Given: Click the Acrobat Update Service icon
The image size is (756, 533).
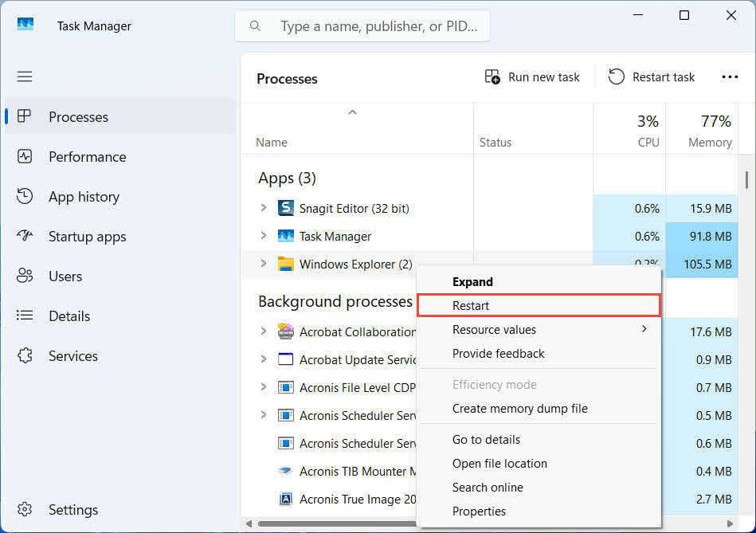Looking at the screenshot, I should [x=286, y=359].
